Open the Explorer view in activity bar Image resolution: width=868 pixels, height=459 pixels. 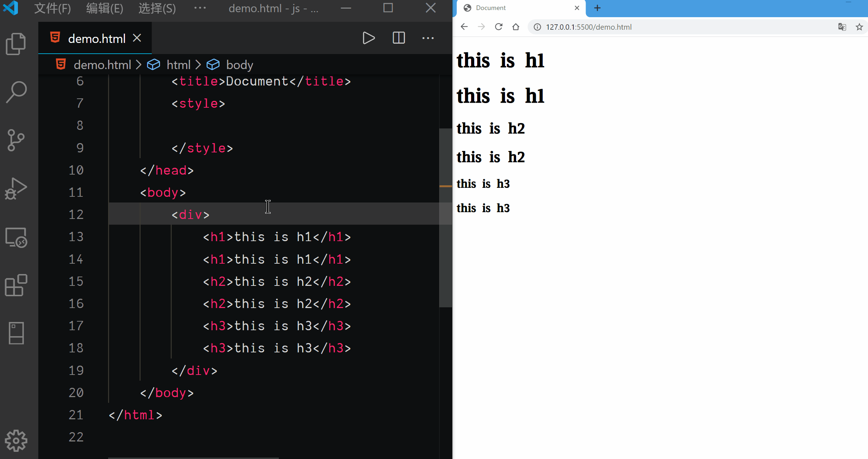[16, 44]
